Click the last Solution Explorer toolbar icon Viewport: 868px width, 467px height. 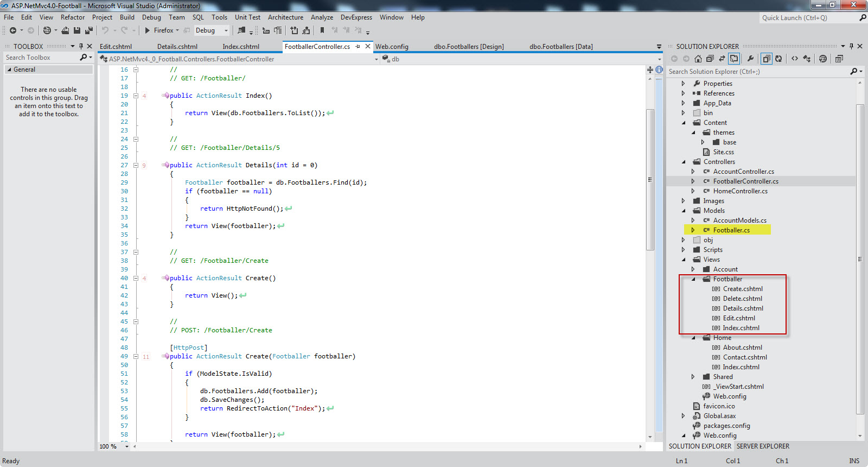click(839, 59)
